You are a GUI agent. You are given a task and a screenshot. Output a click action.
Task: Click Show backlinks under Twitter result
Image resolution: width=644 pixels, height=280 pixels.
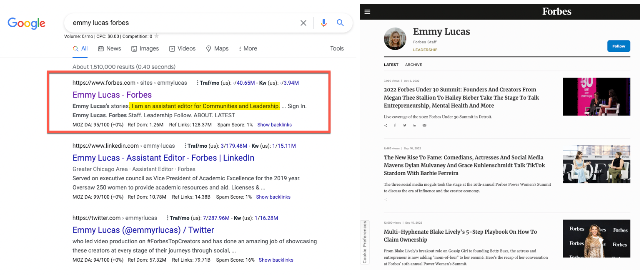(276, 260)
